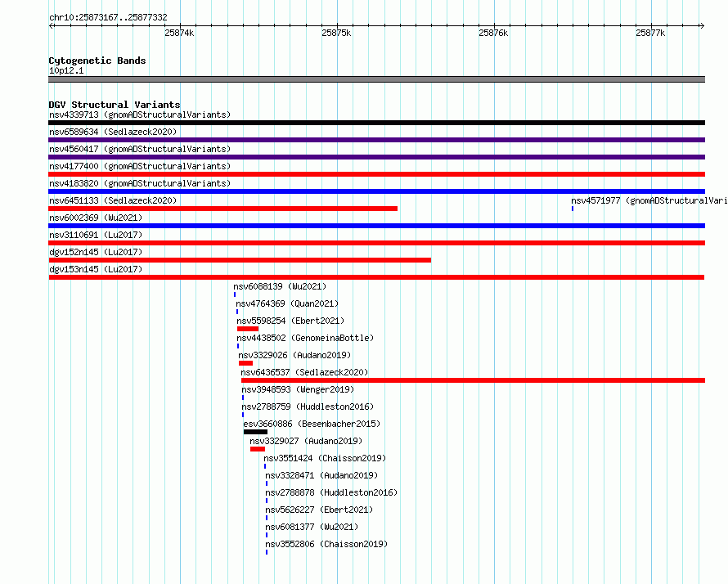Click the blue nsv6002369 variant bar
This screenshot has height=584, width=728.
pyautogui.click(x=376, y=226)
